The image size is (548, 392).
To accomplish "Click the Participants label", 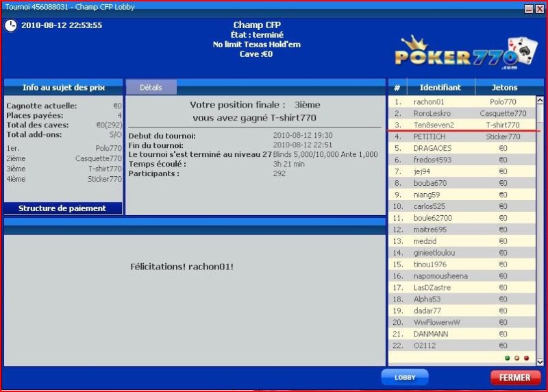I will 153,173.
